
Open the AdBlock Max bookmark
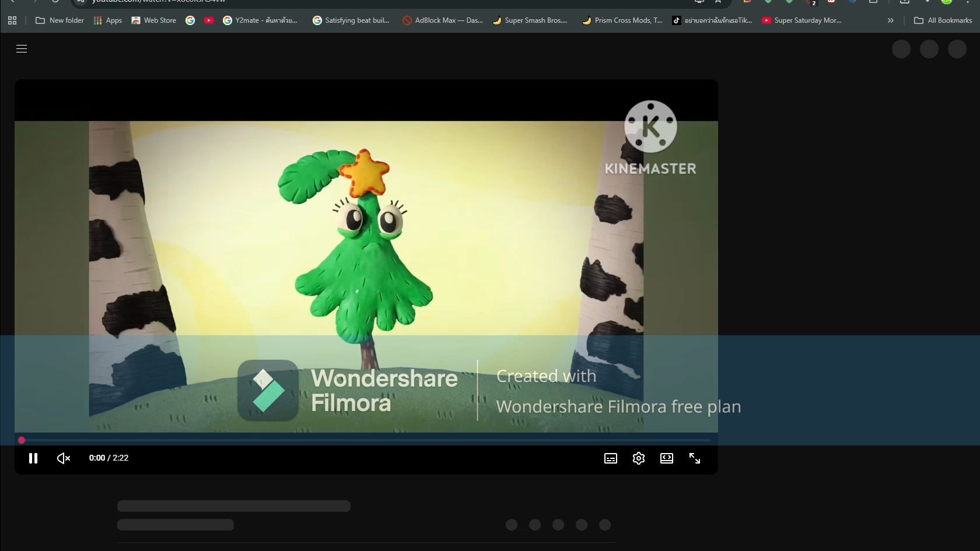443,20
